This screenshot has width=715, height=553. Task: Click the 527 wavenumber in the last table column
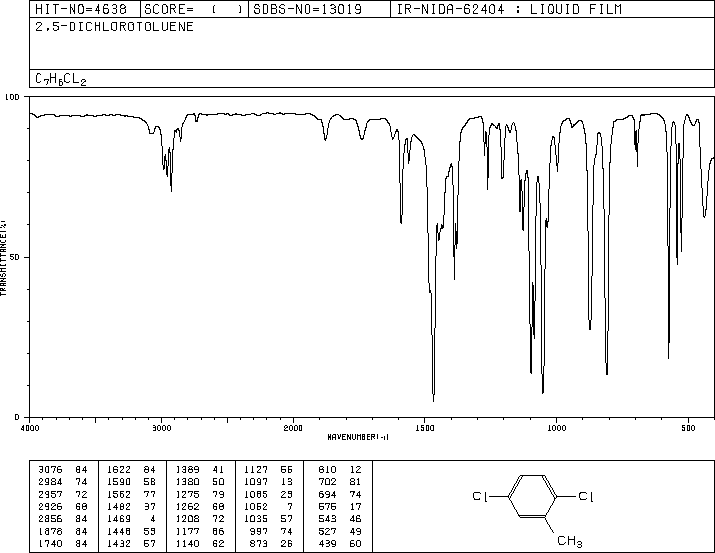pyautogui.click(x=327, y=531)
